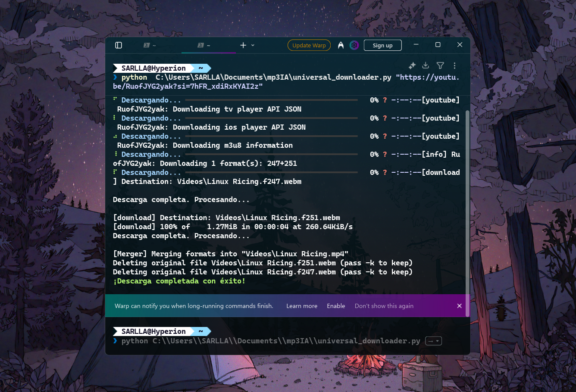This screenshot has width=576, height=392.
Task: Select the second active terminal tab
Action: pos(204,45)
